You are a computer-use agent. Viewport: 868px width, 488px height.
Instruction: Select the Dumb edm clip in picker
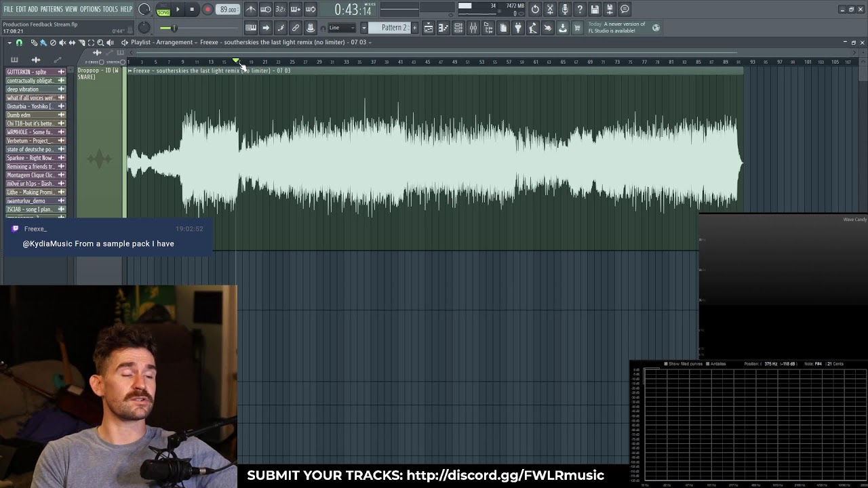click(x=36, y=115)
